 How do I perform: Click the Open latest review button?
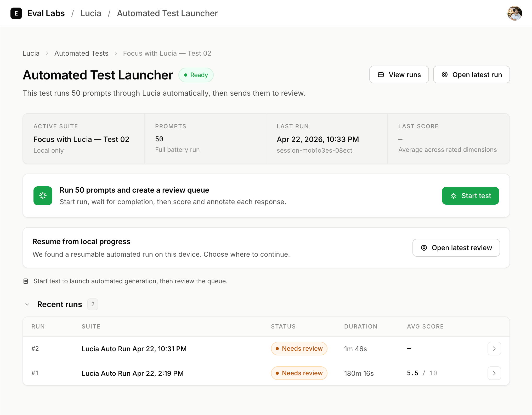pyautogui.click(x=456, y=248)
